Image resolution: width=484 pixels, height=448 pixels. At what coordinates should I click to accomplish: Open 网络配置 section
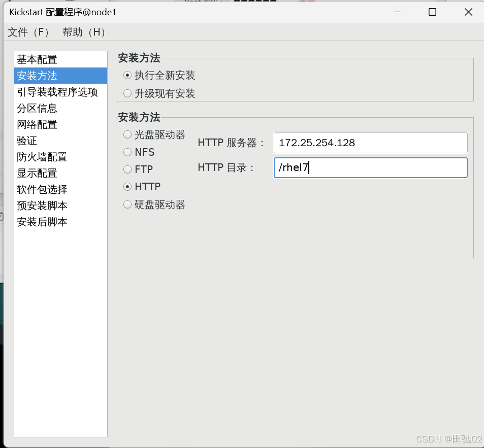point(60,125)
